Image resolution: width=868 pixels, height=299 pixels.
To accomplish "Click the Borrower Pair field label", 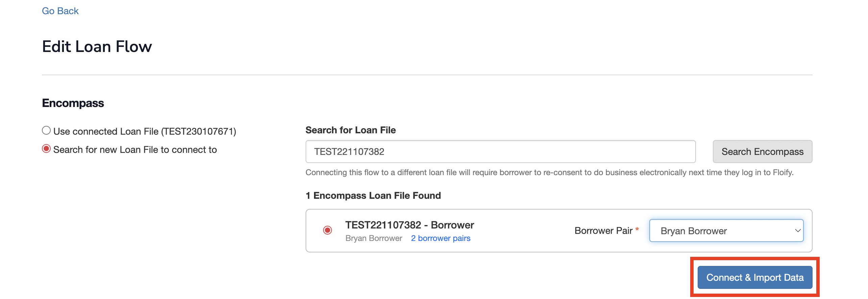I will (x=603, y=231).
